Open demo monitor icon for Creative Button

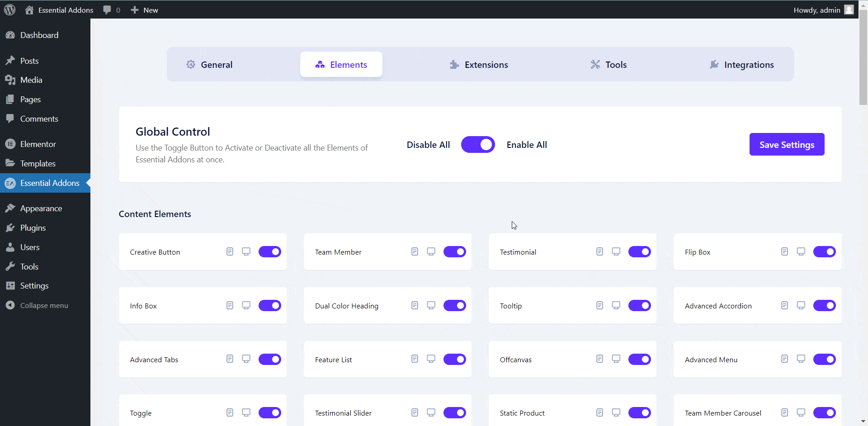point(246,251)
